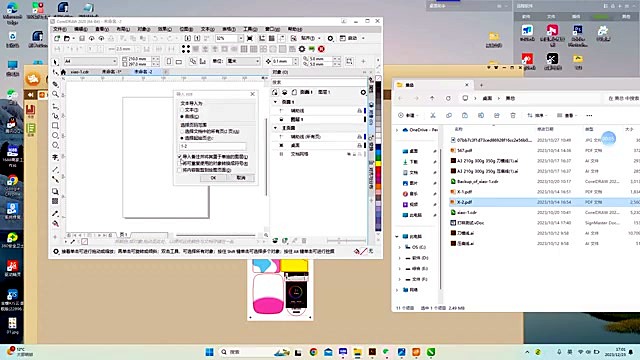Select the Ellipse tool
The height and width of the screenshot is (360, 640).
click(x=56, y=136)
